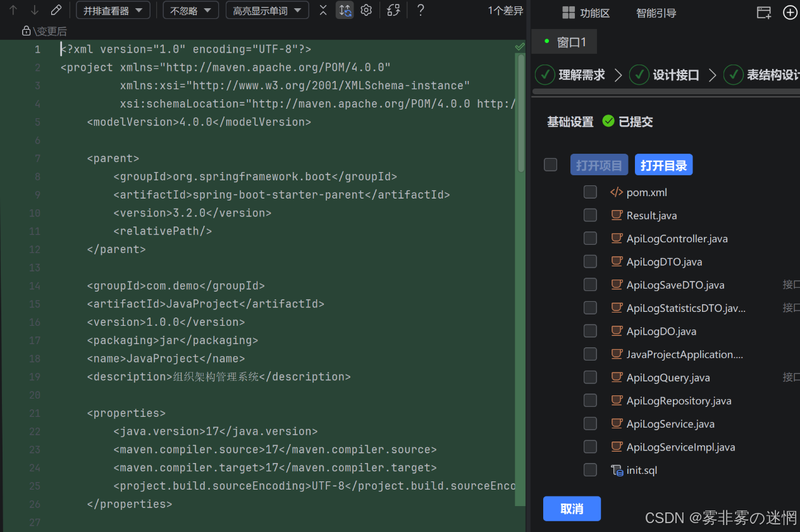Click the ApiLogRepository.java file icon
The image size is (800, 532).
[617, 400]
